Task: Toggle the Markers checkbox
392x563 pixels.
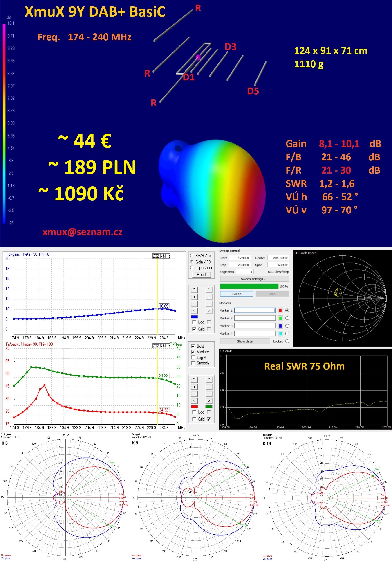Action: point(193,352)
